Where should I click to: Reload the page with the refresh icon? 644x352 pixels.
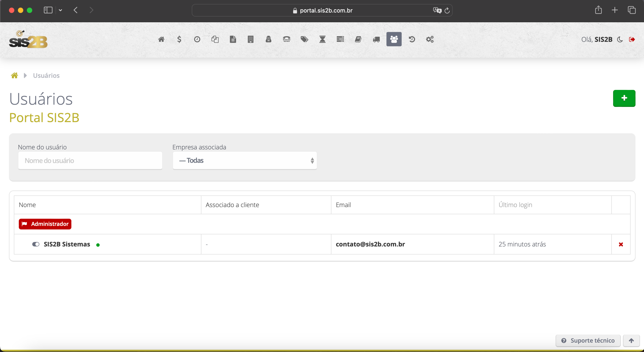pos(447,10)
